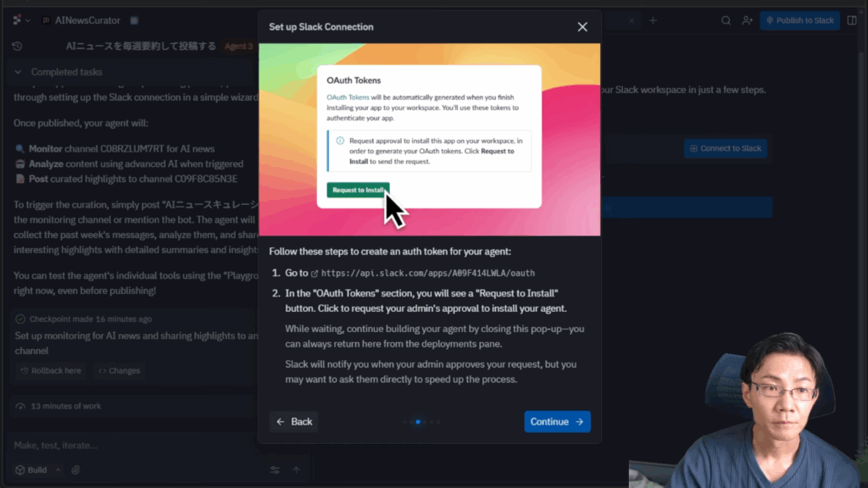Click the OAuth Tokens illustration image

coord(430,140)
